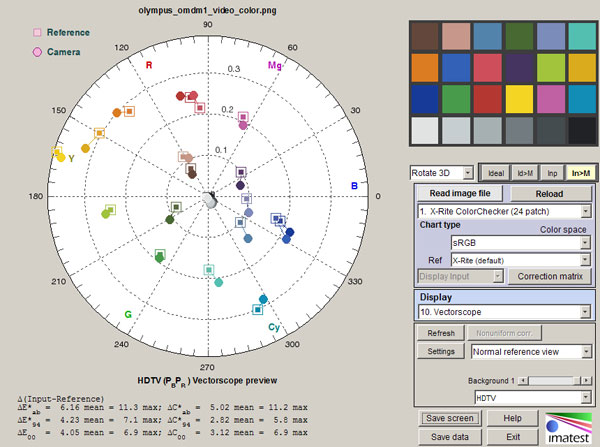The width and height of the screenshot is (600, 447).
Task: Select the Id>M view toggle
Action: click(x=525, y=173)
